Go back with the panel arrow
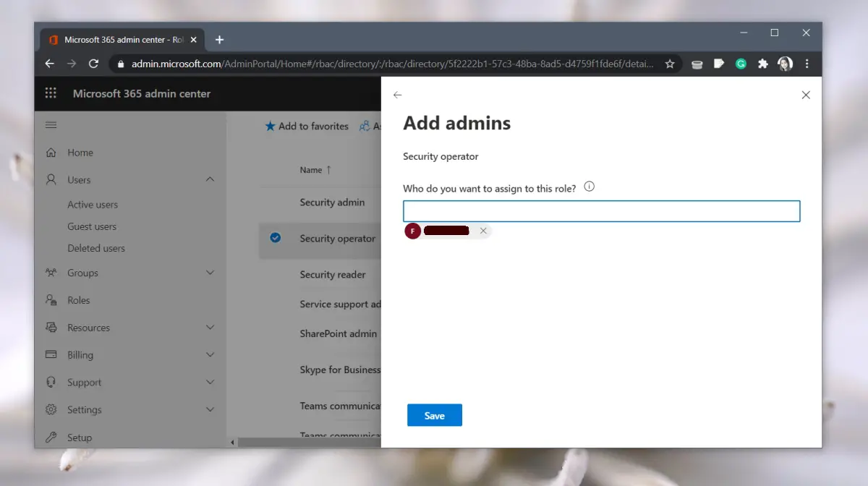 (397, 95)
